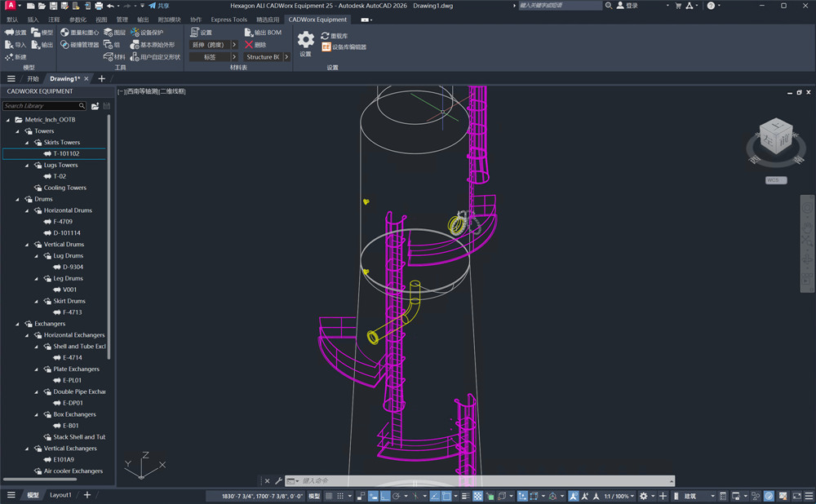
Task: Click the Plot printer icon in quick access toolbar
Action: point(99,6)
